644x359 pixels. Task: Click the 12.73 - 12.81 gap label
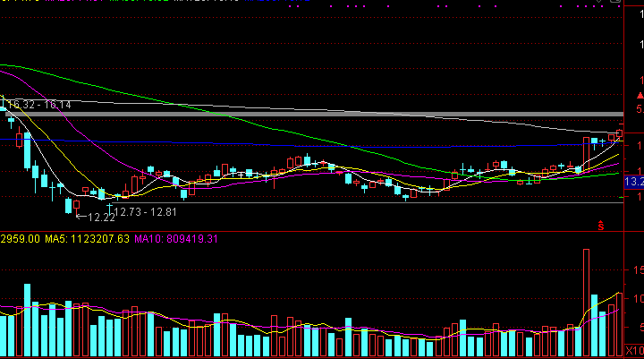point(146,212)
